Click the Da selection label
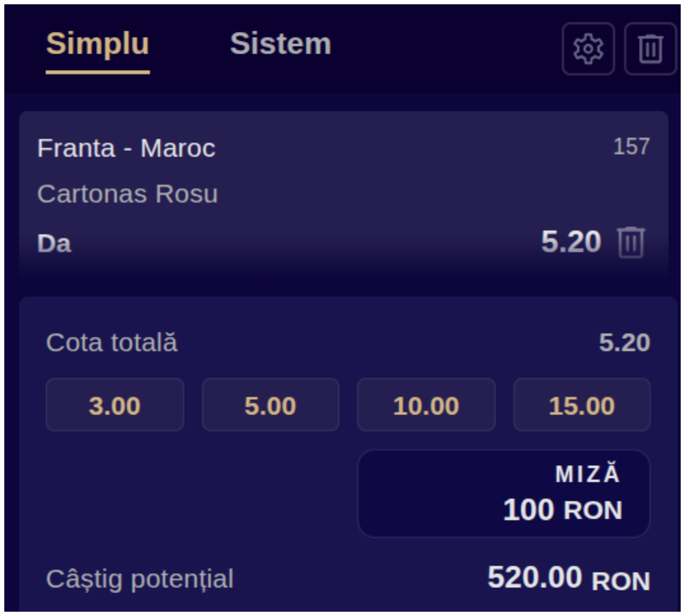Image resolution: width=685 pixels, height=616 pixels. (x=54, y=243)
